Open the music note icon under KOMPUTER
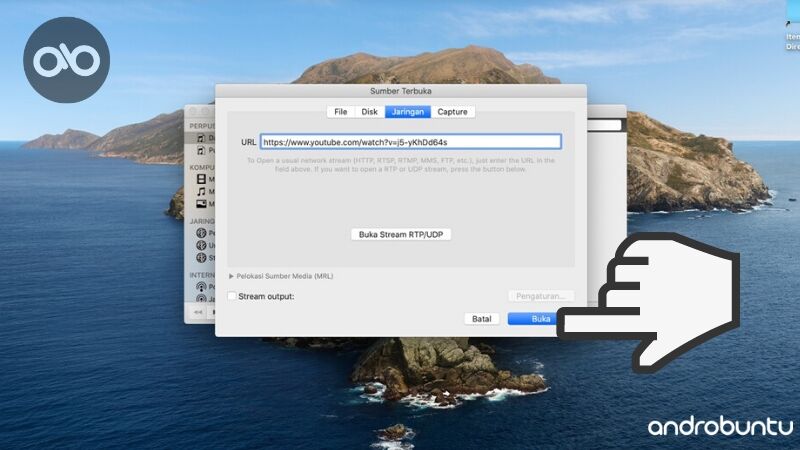800x450 pixels. tap(201, 191)
